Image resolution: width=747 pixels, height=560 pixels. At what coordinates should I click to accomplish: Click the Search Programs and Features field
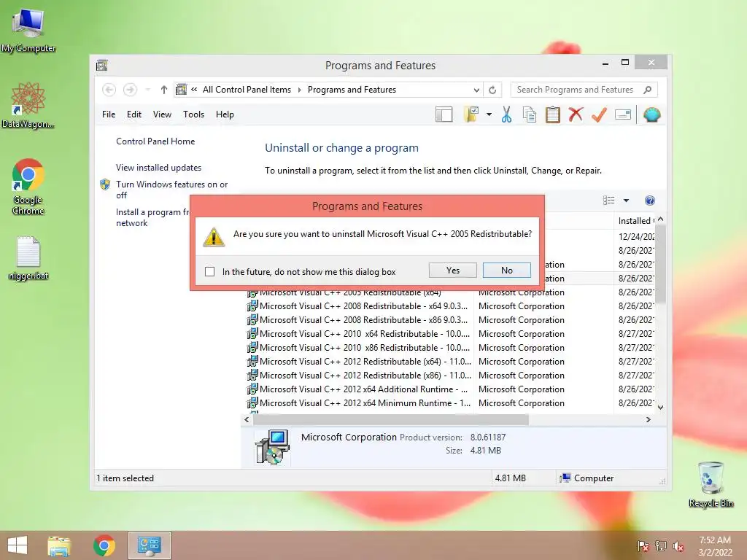click(575, 90)
